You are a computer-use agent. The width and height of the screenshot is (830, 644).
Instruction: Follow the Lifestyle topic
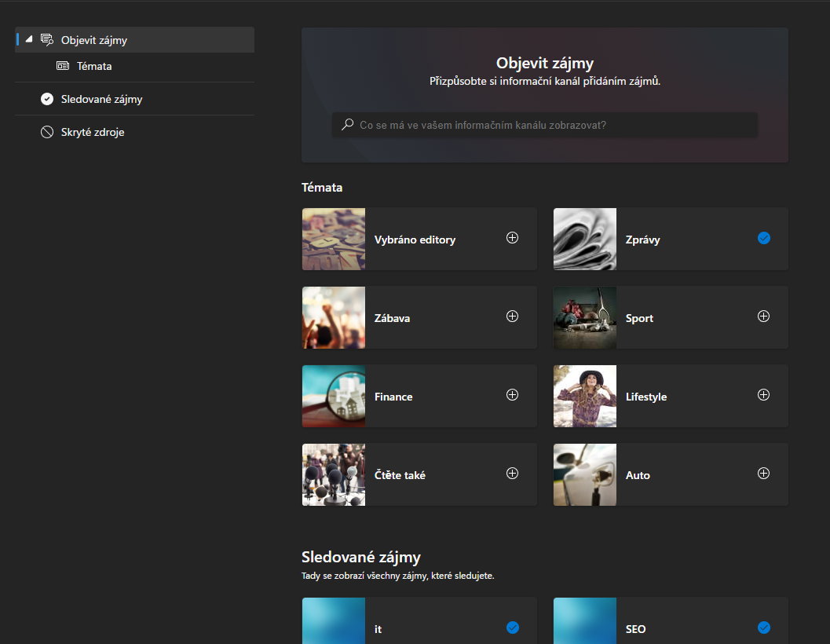click(763, 394)
